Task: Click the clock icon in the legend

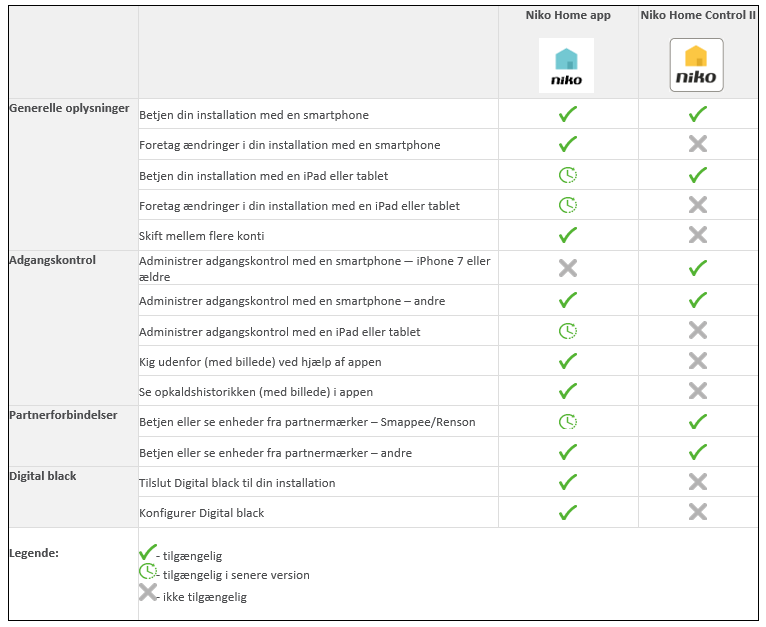Action: pyautogui.click(x=148, y=573)
